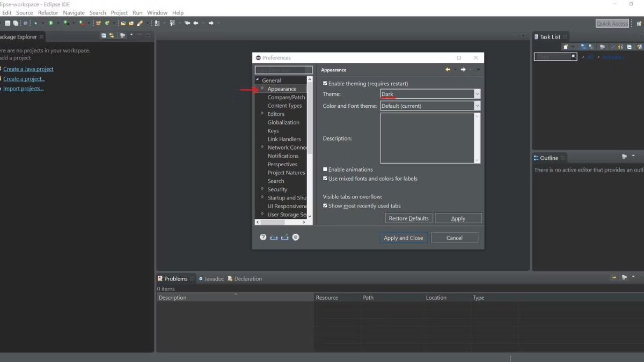This screenshot has height=362, width=644.
Task: Click the Open Type toolbar icon
Action: pos(123,23)
